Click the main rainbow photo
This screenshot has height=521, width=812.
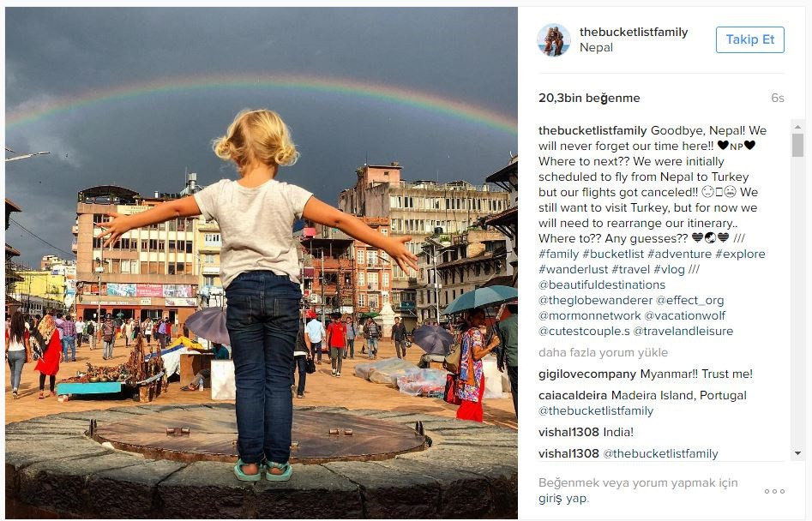point(262,262)
